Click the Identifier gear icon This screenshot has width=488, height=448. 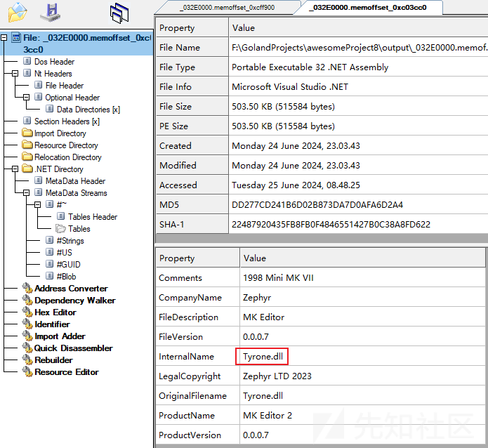pos(27,324)
